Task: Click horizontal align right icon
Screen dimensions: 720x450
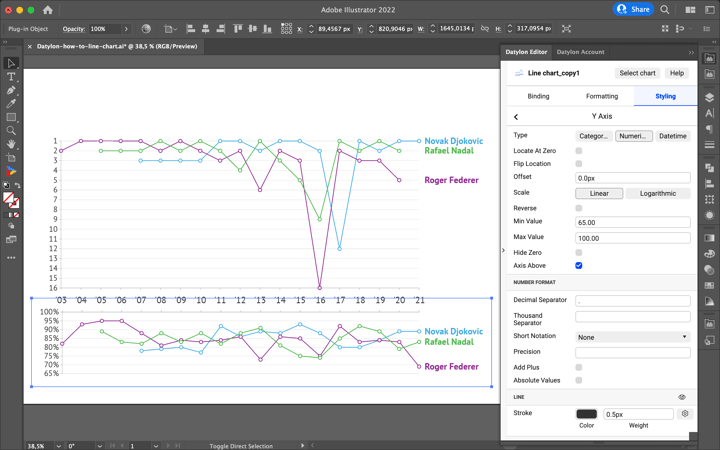Action: click(221, 28)
